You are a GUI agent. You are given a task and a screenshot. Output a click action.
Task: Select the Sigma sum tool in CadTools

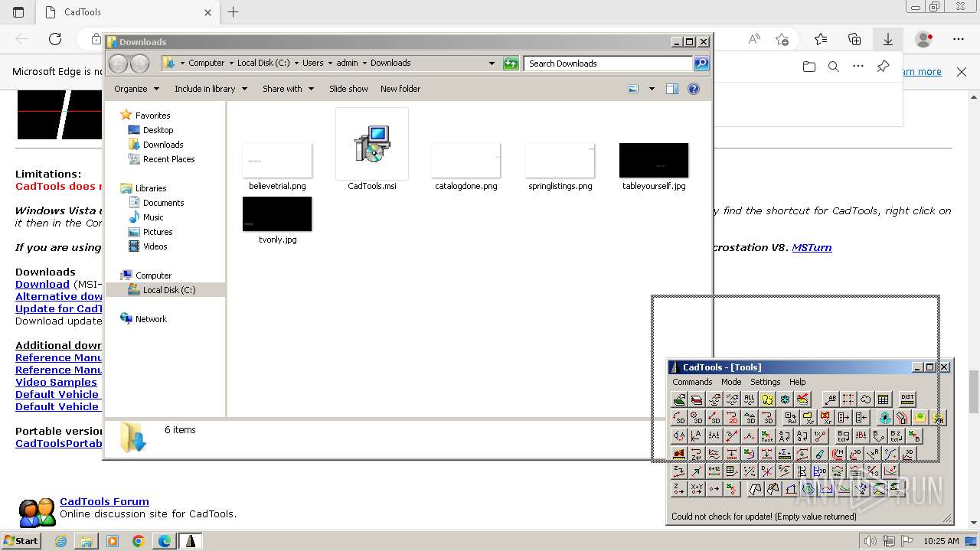point(784,454)
